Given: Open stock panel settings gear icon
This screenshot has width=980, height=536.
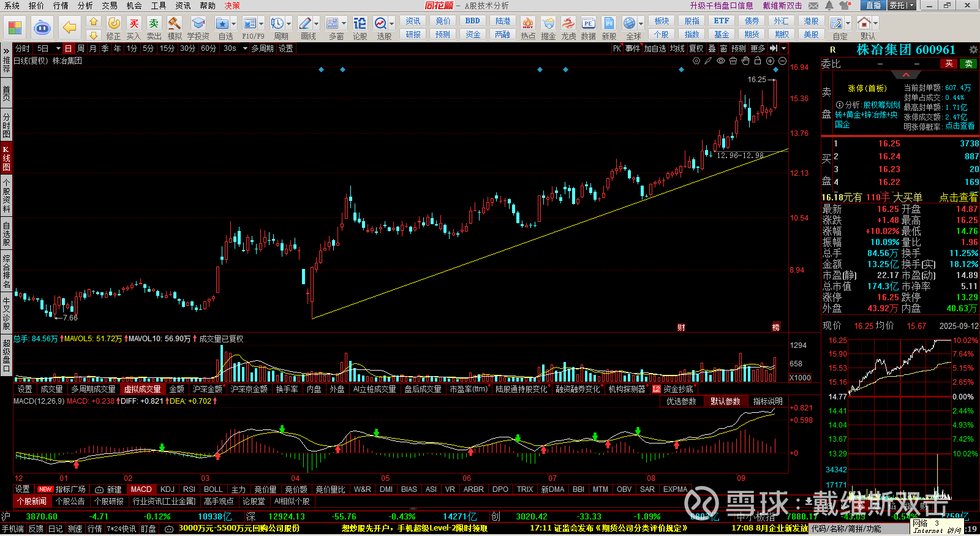Looking at the screenshot, I should click(x=973, y=49).
